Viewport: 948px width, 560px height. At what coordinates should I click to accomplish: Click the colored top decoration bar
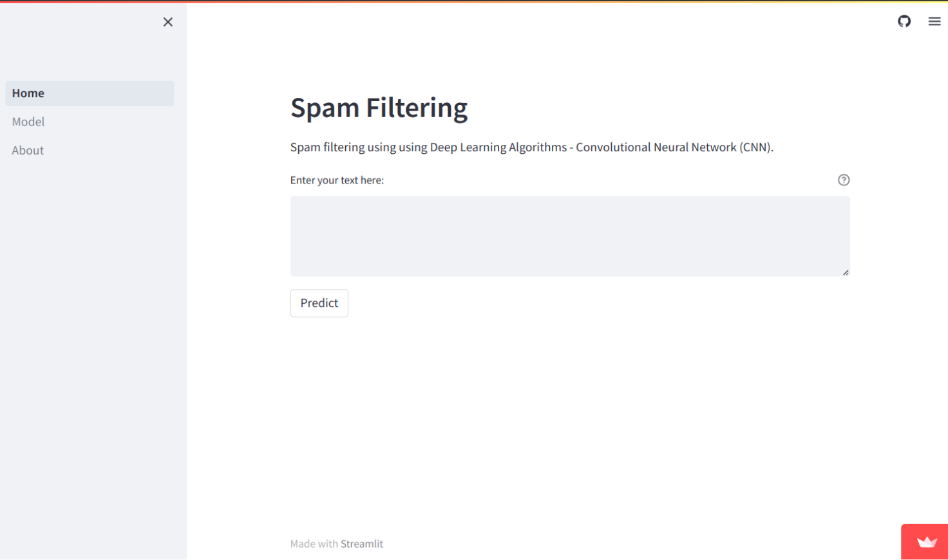coord(474,2)
